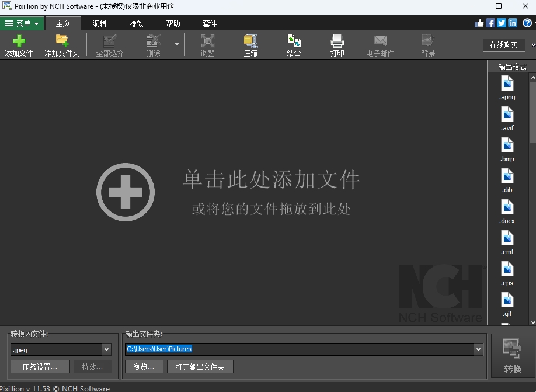This screenshot has width=536, height=392.
Task: Expand the 输出文件夹 path dropdown
Action: pyautogui.click(x=479, y=349)
